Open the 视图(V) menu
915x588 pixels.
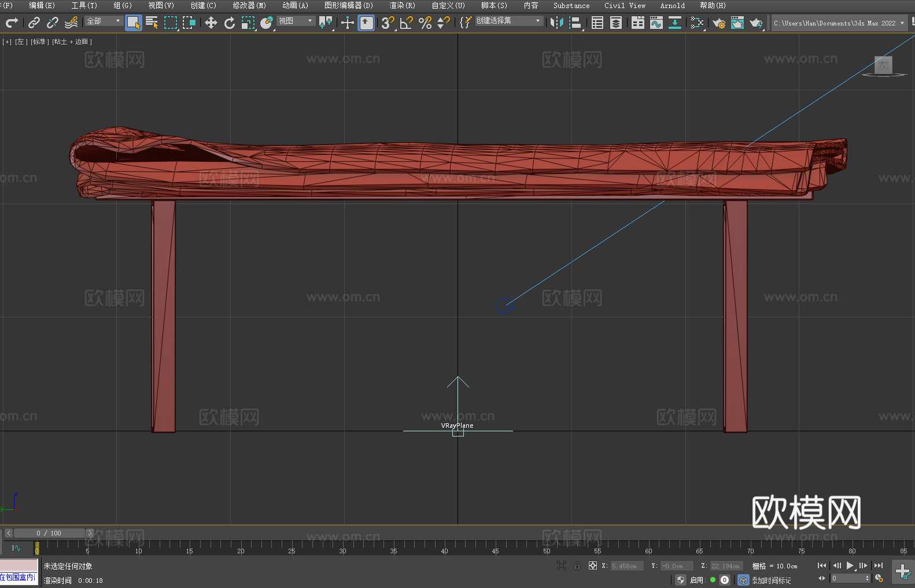point(161,5)
